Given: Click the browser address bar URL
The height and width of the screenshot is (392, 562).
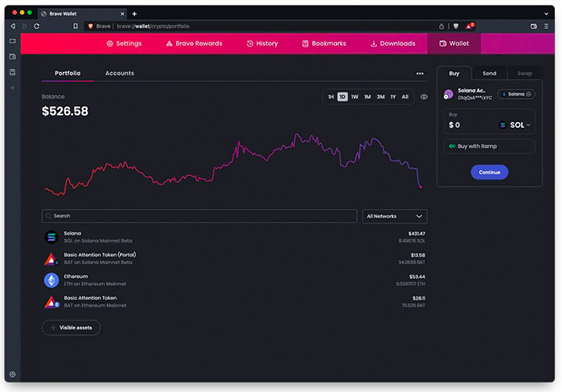Looking at the screenshot, I should (153, 27).
